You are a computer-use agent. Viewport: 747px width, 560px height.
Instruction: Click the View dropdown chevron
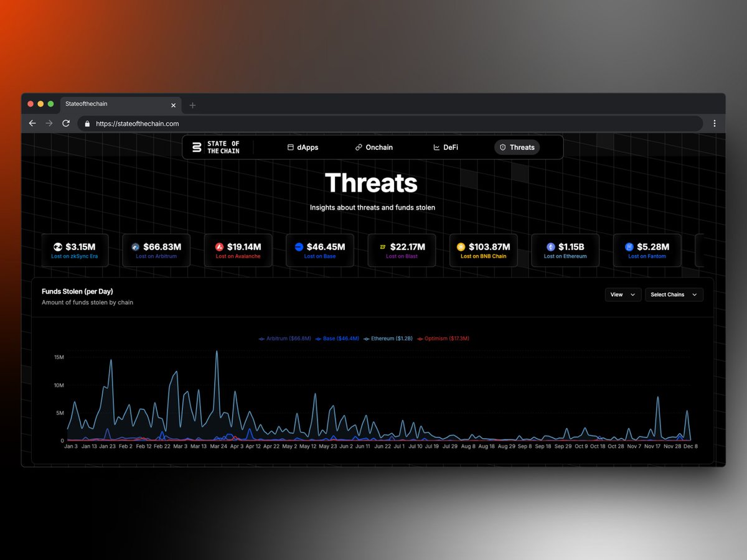[633, 294]
